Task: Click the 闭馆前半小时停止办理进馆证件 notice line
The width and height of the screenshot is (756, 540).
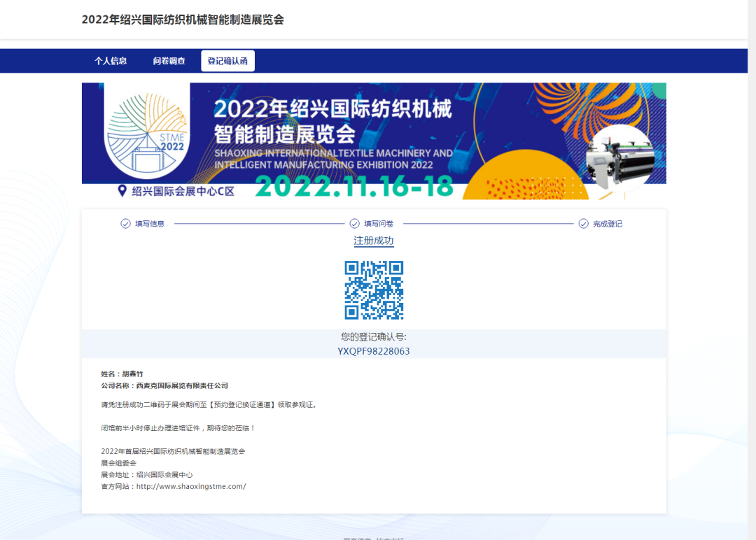Action: pyautogui.click(x=178, y=428)
